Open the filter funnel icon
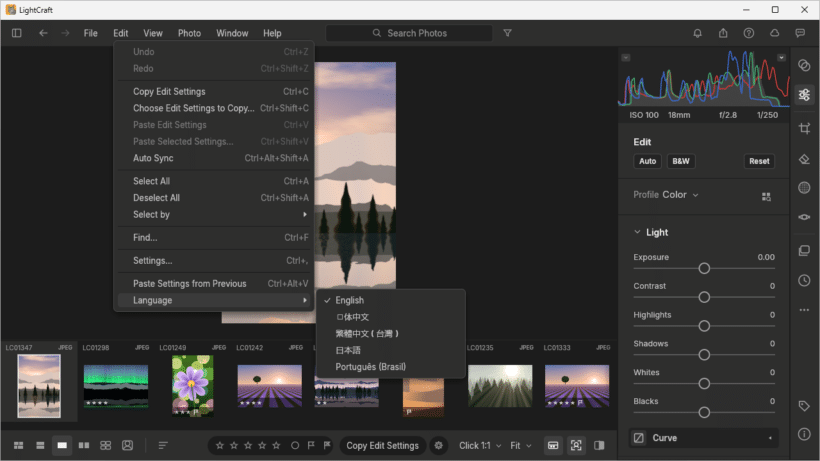The image size is (820, 461). pos(507,33)
